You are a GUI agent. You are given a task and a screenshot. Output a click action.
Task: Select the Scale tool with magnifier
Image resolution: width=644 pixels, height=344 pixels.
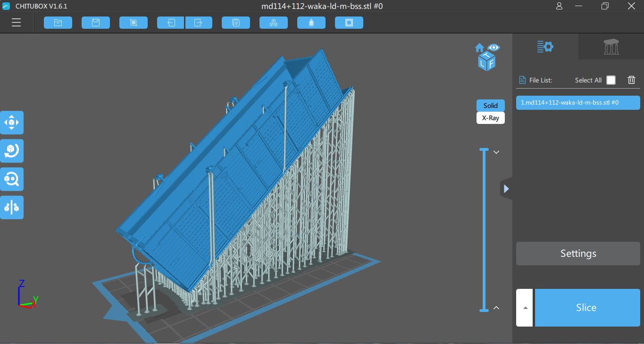point(12,180)
